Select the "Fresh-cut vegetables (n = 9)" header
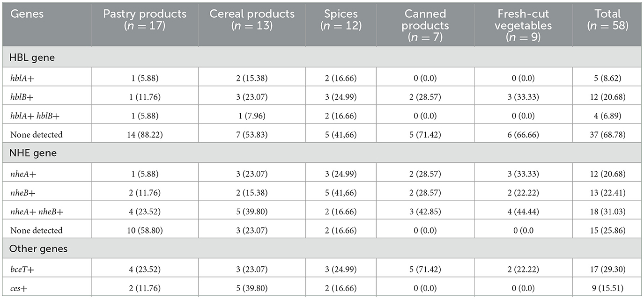Viewport: 644px width, 299px height. click(523, 26)
